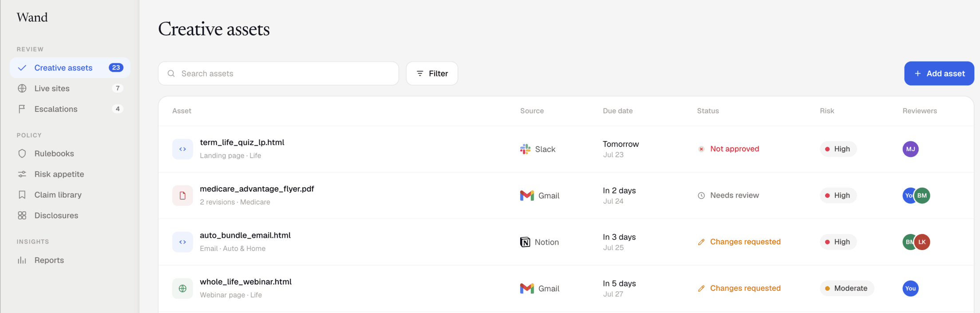Sort by Due date column header
Screen dimensions: 980x313
(x=617, y=111)
